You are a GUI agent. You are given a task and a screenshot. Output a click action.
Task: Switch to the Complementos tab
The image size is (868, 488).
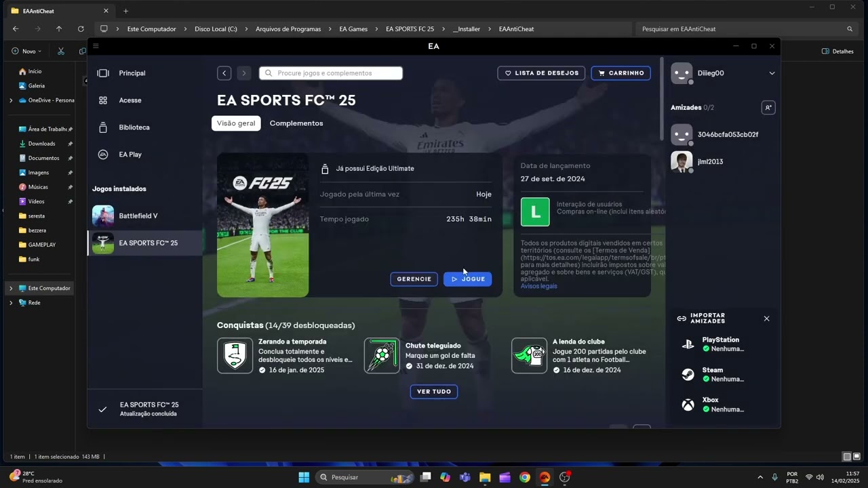tap(296, 123)
